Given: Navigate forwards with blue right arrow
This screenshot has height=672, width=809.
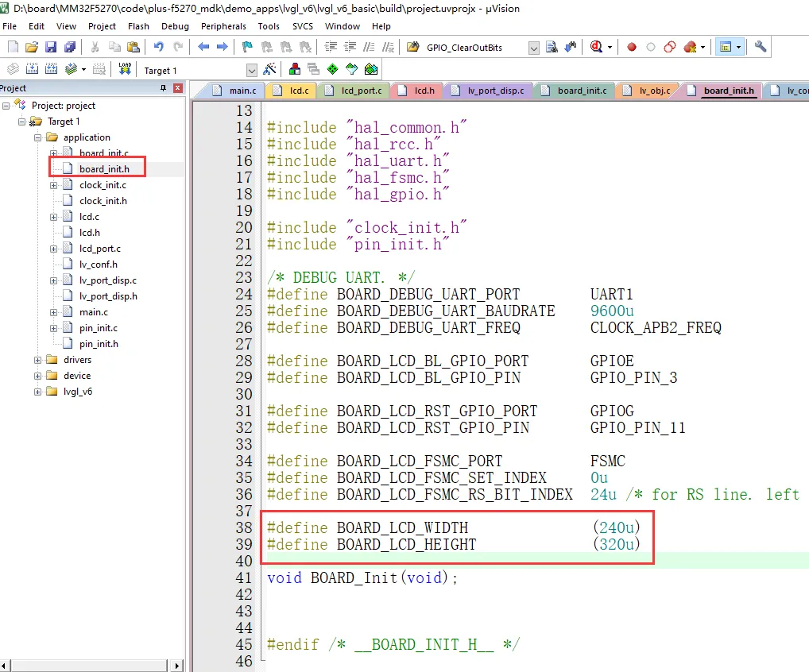Looking at the screenshot, I should click(x=222, y=47).
